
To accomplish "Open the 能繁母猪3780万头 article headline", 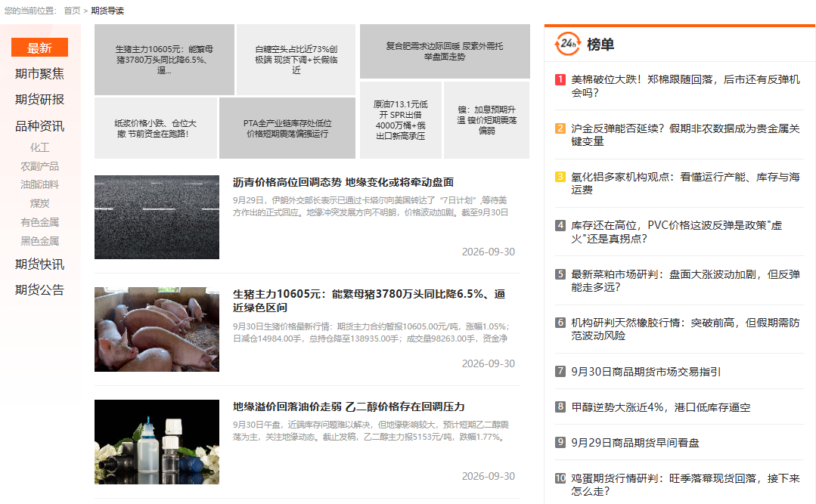I will (369, 301).
